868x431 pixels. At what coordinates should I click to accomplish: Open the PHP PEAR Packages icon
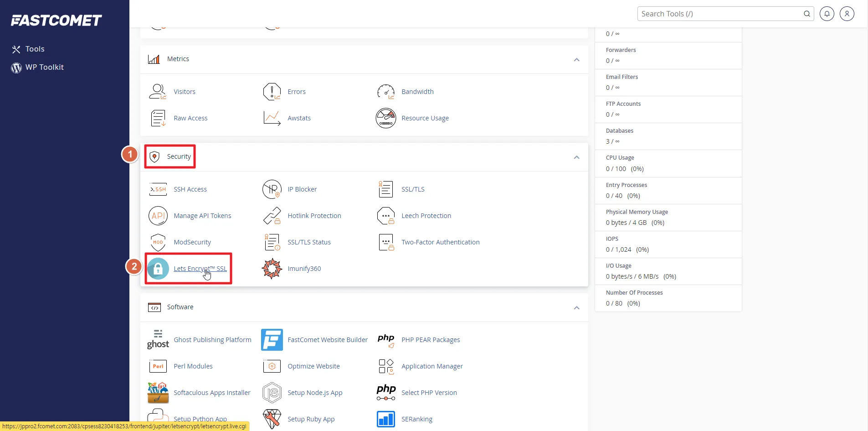(386, 340)
